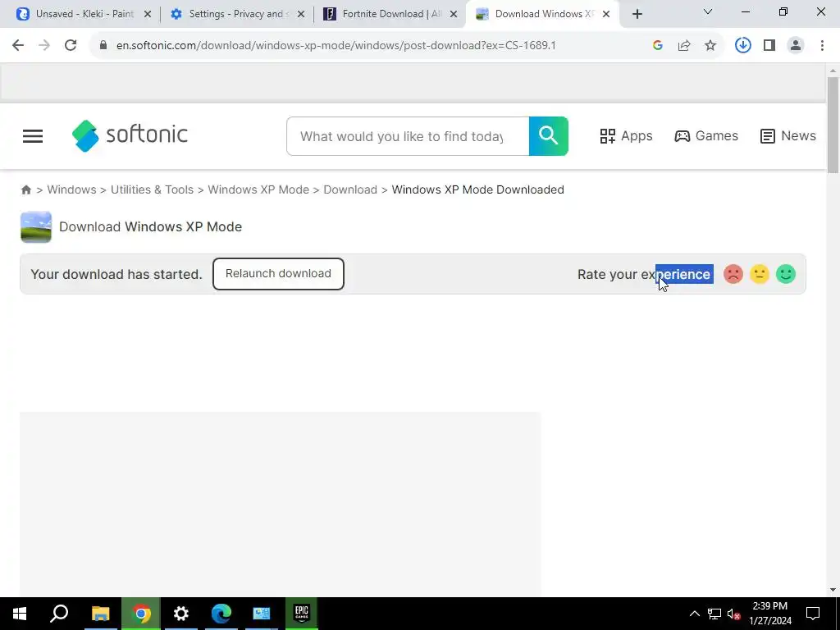Viewport: 840px width, 630px height.
Task: Click the site lock icon
Action: pyautogui.click(x=103, y=46)
